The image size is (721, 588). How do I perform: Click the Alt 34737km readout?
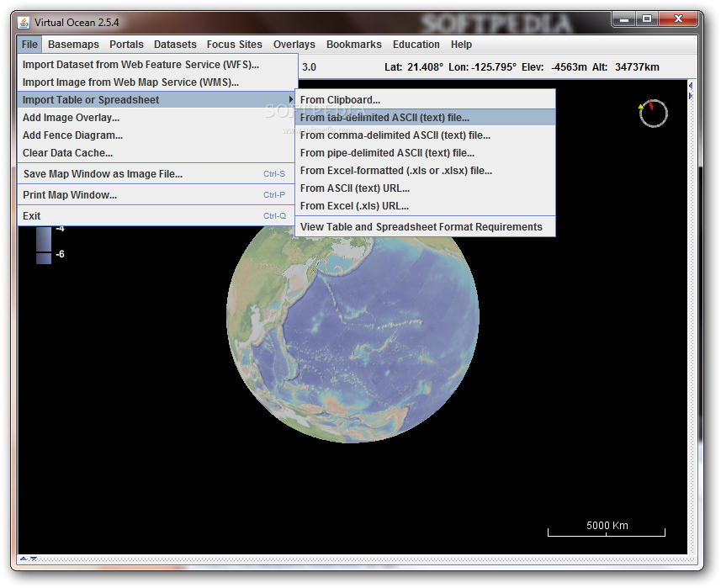coord(626,67)
